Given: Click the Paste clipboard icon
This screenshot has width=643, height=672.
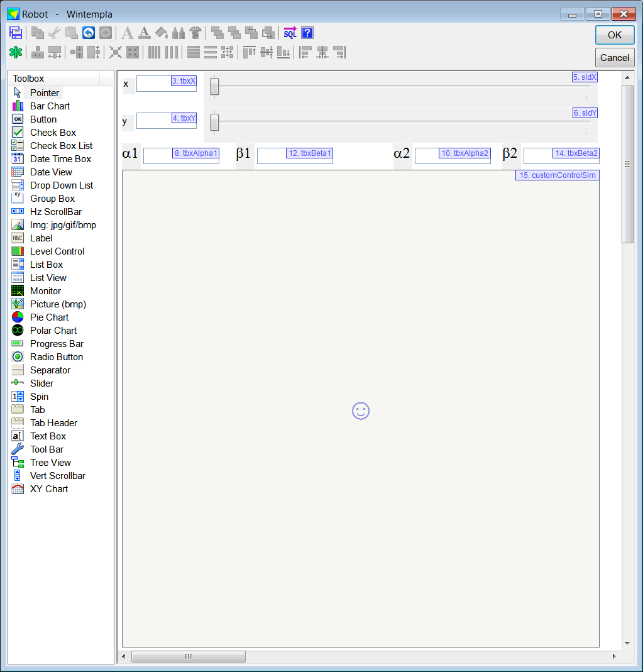Looking at the screenshot, I should [x=72, y=33].
